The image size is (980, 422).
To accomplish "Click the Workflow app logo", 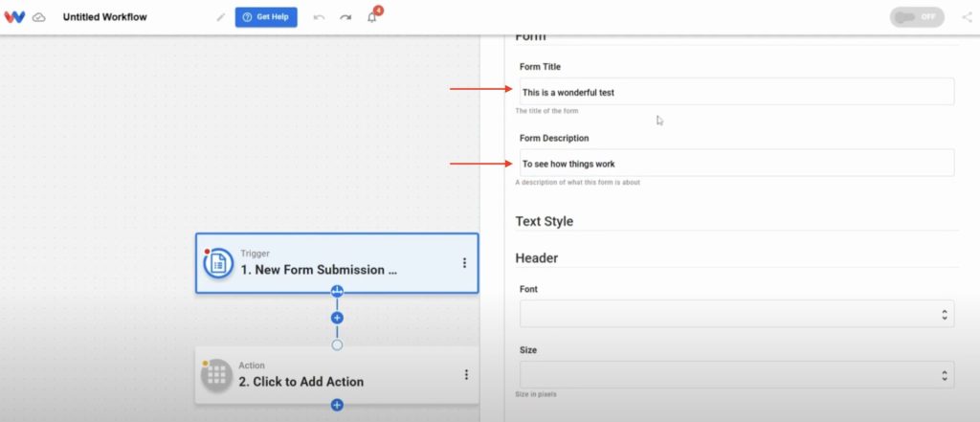I will (x=13, y=17).
